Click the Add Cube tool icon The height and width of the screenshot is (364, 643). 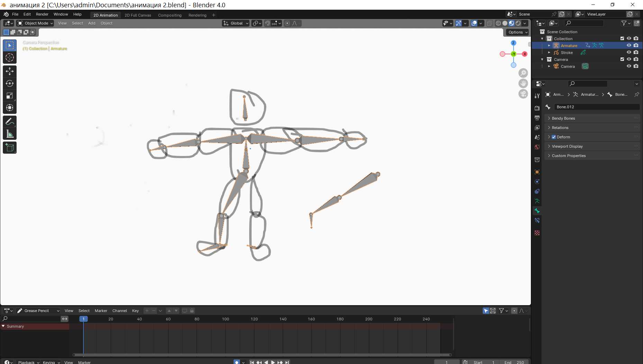point(10,148)
